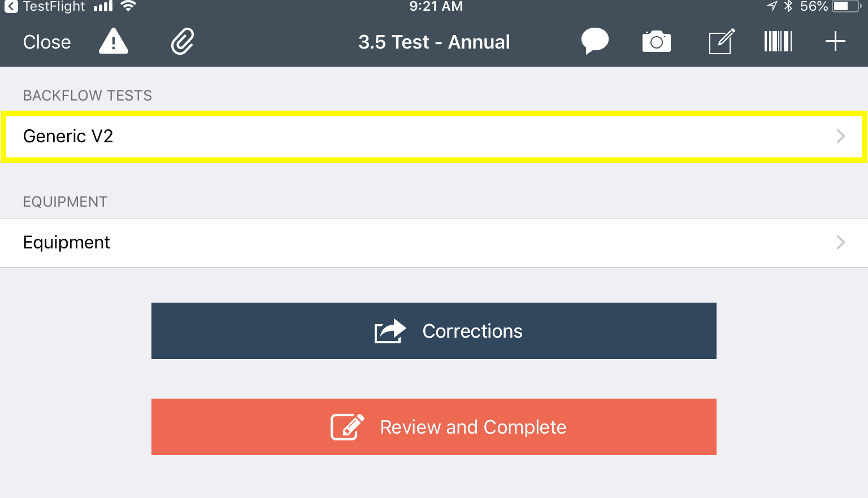Click the battery indicator in the status bar

click(845, 6)
